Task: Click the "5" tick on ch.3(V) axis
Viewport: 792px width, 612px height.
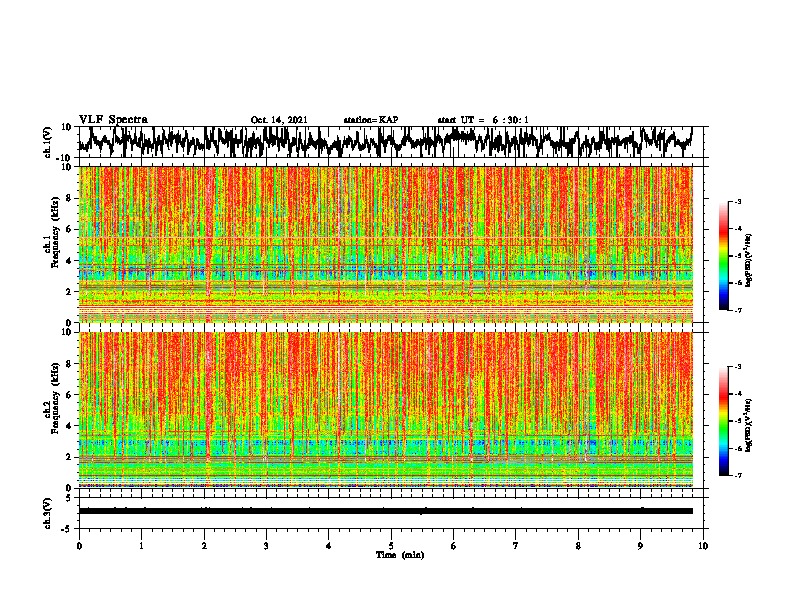Action: click(x=69, y=498)
